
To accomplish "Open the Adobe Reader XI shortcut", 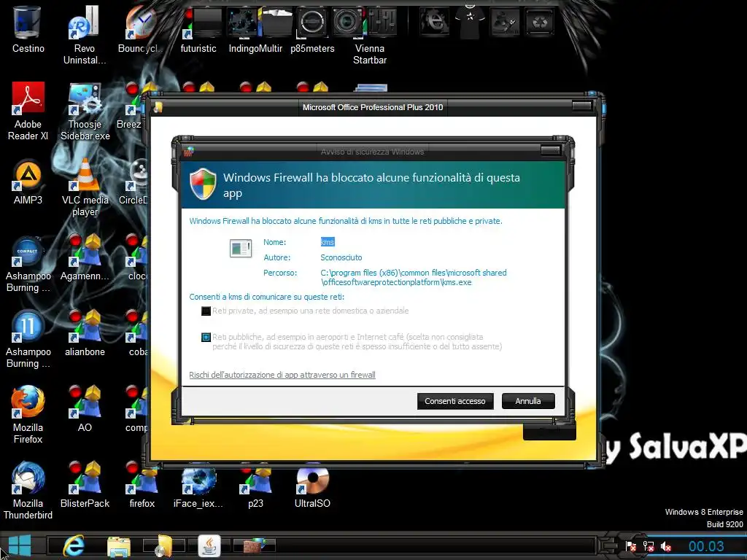I will [x=28, y=111].
